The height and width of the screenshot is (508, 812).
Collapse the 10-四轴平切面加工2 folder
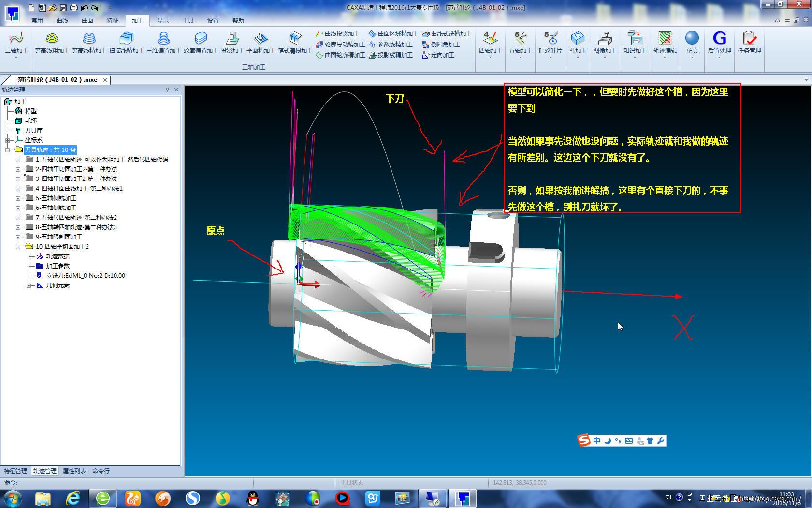(x=18, y=247)
